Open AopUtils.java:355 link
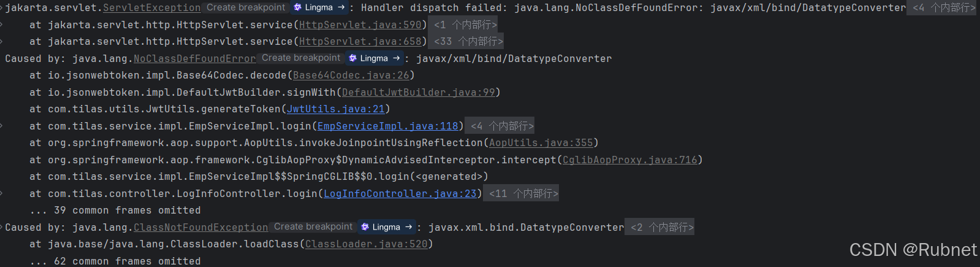 541,143
